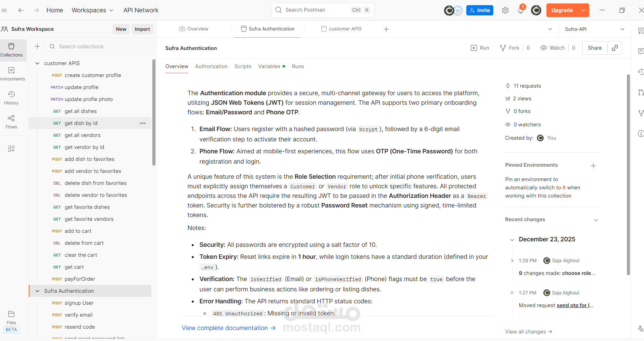Open the comments icon in right sidebar
Image resolution: width=644 pixels, height=341 pixels.
[641, 51]
